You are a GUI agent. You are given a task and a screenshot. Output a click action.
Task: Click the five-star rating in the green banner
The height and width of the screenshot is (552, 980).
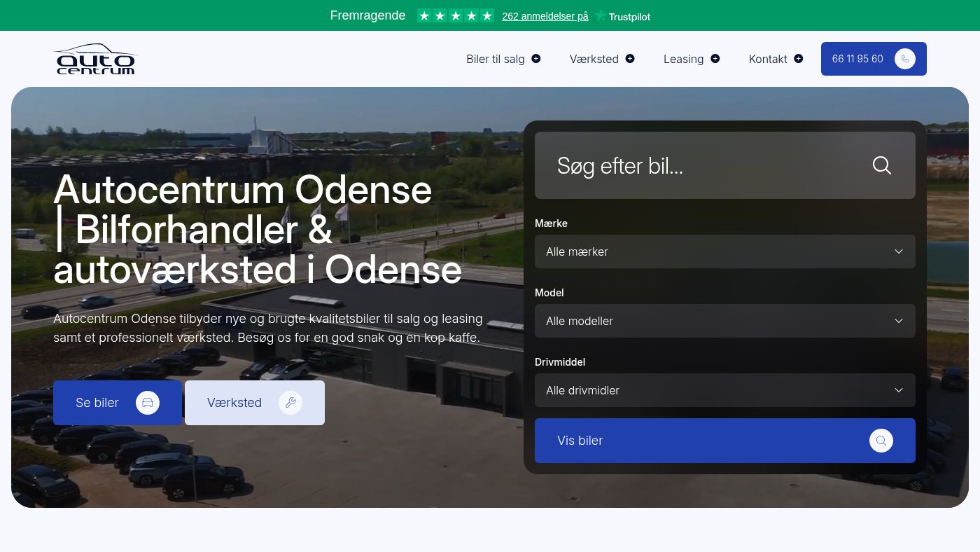click(456, 15)
